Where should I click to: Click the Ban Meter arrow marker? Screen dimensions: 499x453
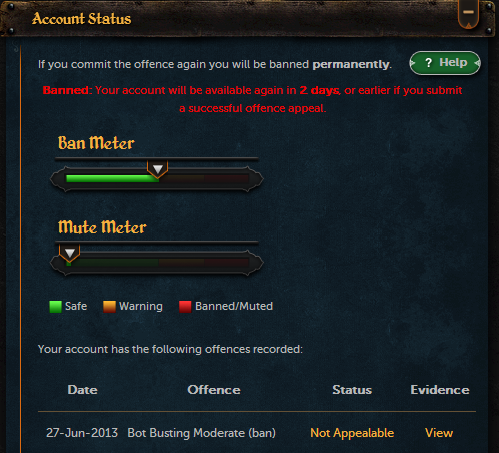pos(157,169)
